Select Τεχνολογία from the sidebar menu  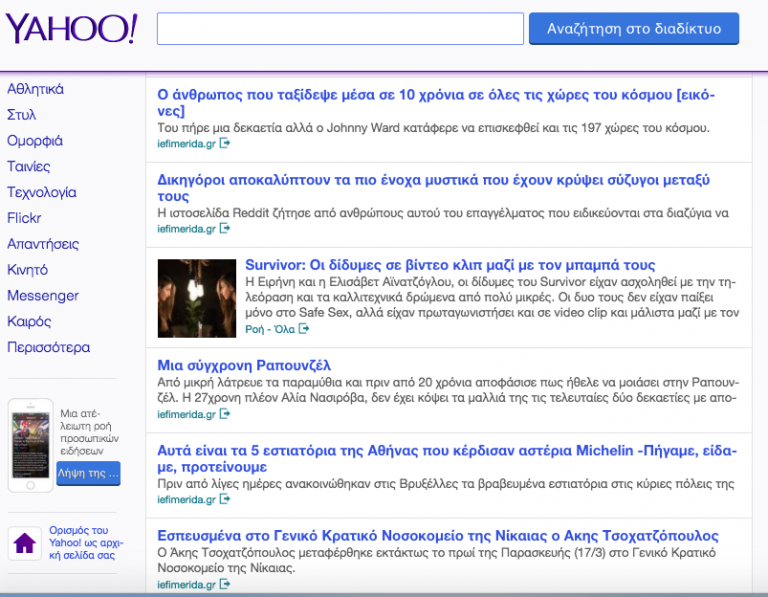tap(41, 192)
